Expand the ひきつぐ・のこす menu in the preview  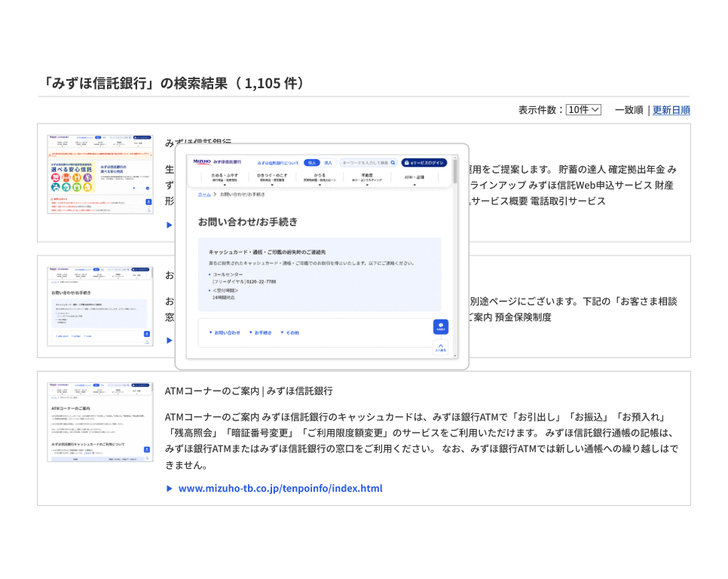click(272, 178)
